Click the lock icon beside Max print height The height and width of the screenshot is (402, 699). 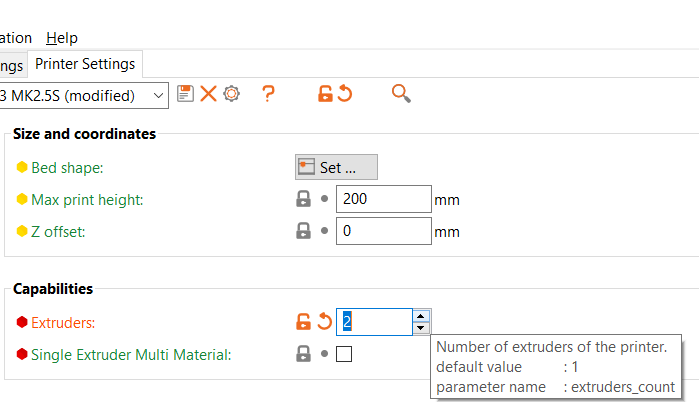(303, 199)
